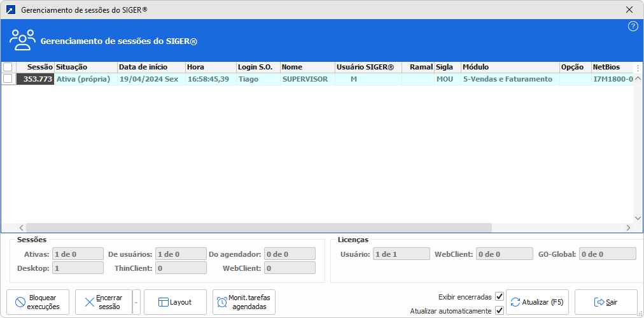This screenshot has height=318, width=644.
Task: Click the SIGER app icon in title bar
Action: click(x=11, y=10)
